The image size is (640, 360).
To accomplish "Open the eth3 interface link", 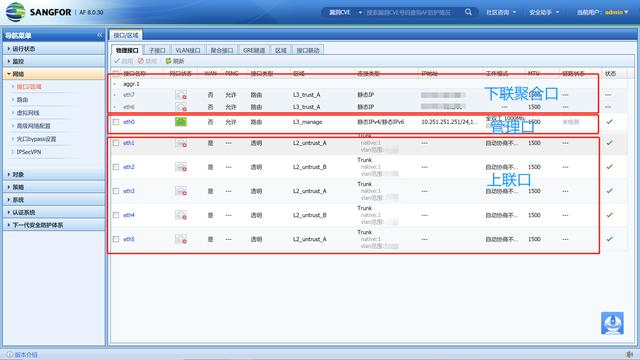I will point(129,191).
